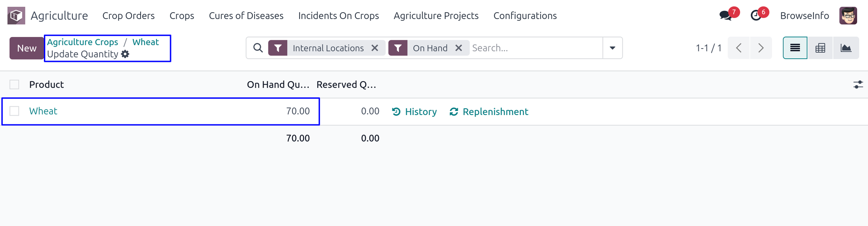
Task: Open the Incidents On Crops menu
Action: [338, 16]
